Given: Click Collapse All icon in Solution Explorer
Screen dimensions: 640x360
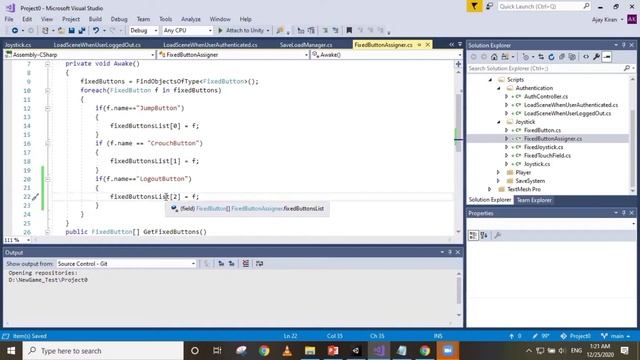Looking at the screenshot, I should tap(562, 57).
